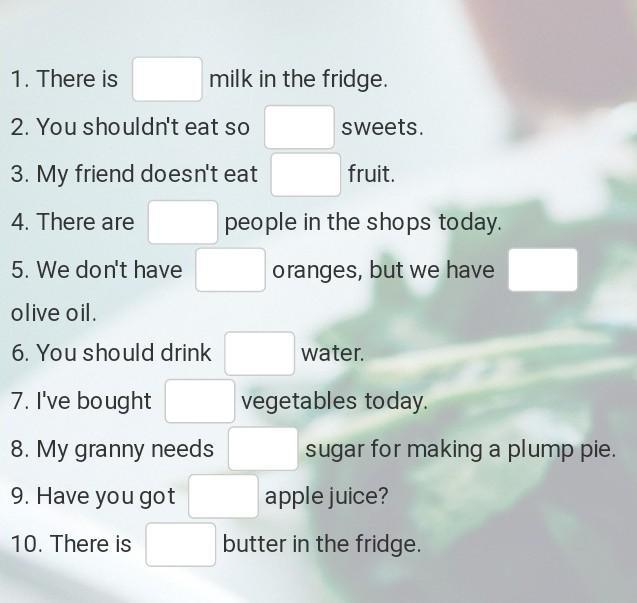Click the text '10. There is'
The width and height of the screenshot is (637, 603).
71,544
